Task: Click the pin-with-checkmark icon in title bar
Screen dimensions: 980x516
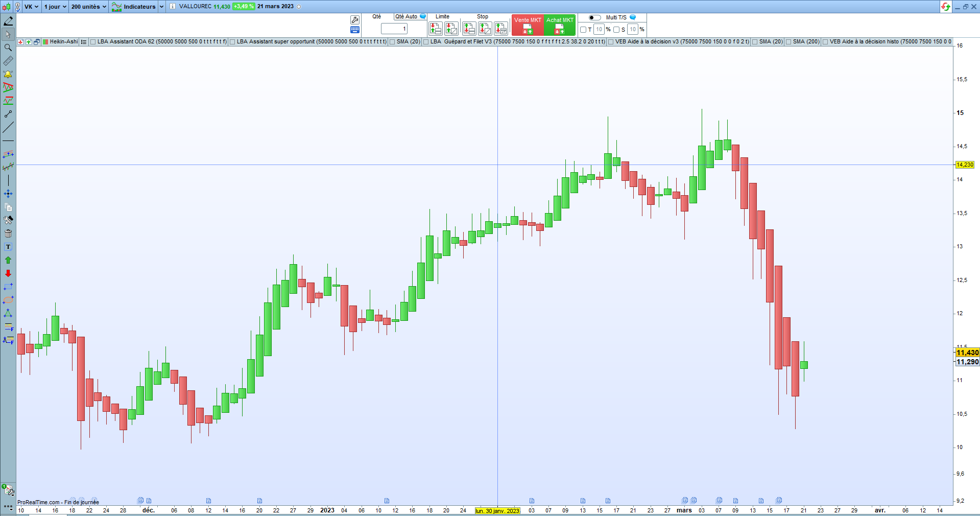Action: tap(18, 7)
